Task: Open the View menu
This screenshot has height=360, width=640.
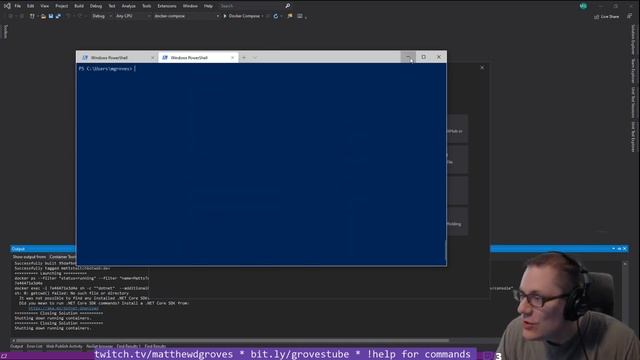Action: coord(44,6)
